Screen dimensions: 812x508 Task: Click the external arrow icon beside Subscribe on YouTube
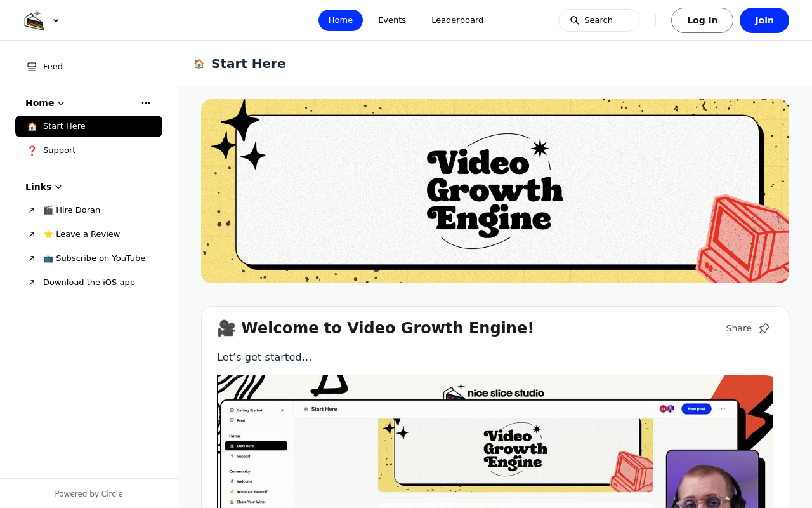(x=32, y=258)
